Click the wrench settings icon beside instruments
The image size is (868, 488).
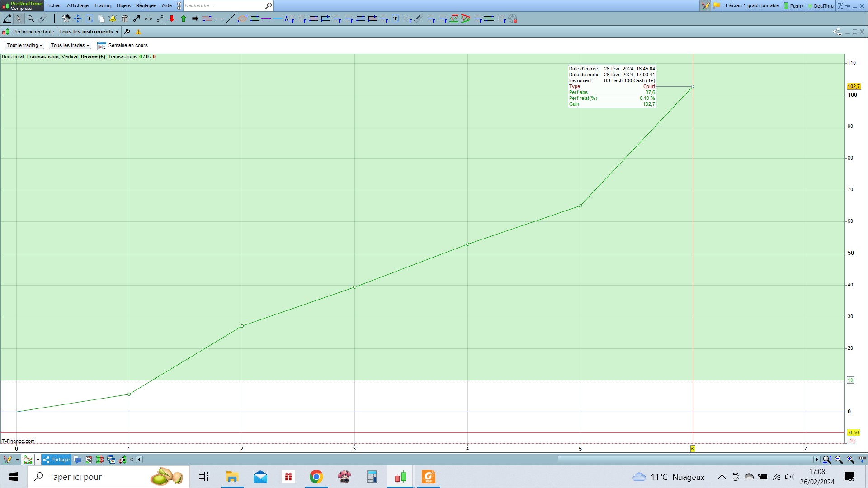pyautogui.click(x=127, y=32)
